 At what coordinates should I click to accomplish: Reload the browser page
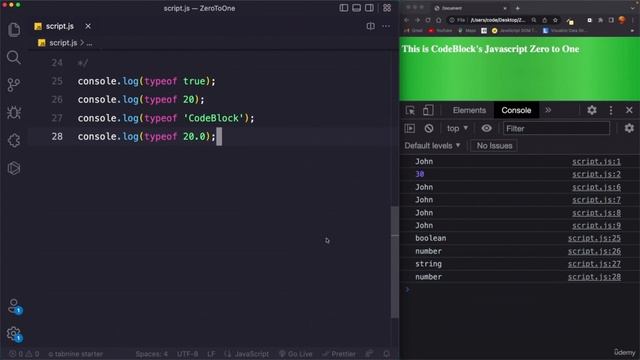point(428,20)
